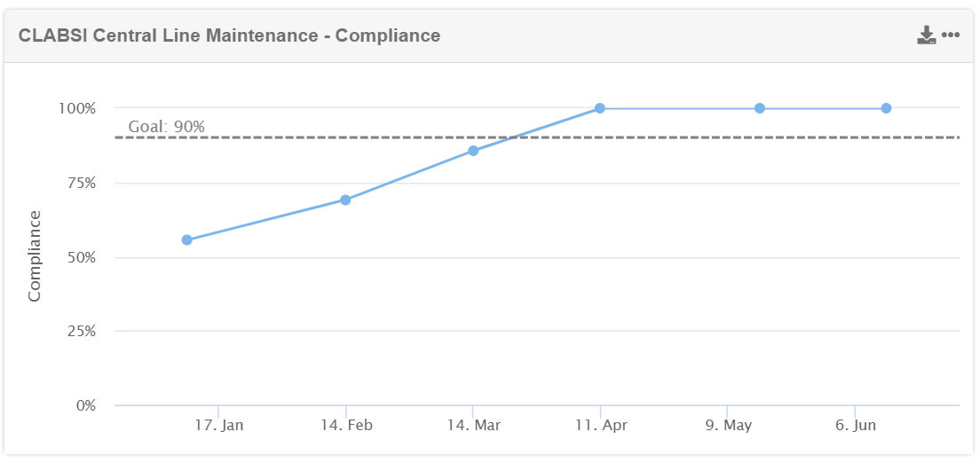Select the March data point below goal line

click(x=473, y=151)
